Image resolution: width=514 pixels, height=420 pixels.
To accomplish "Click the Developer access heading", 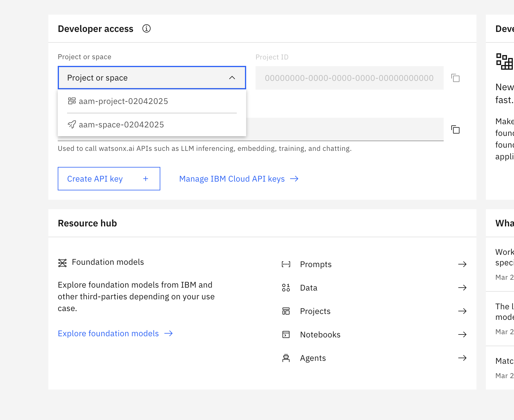I will (96, 29).
